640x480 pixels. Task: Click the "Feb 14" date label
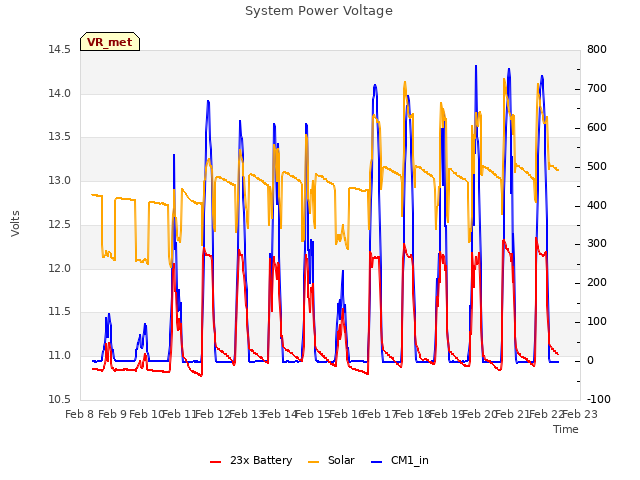280,415
